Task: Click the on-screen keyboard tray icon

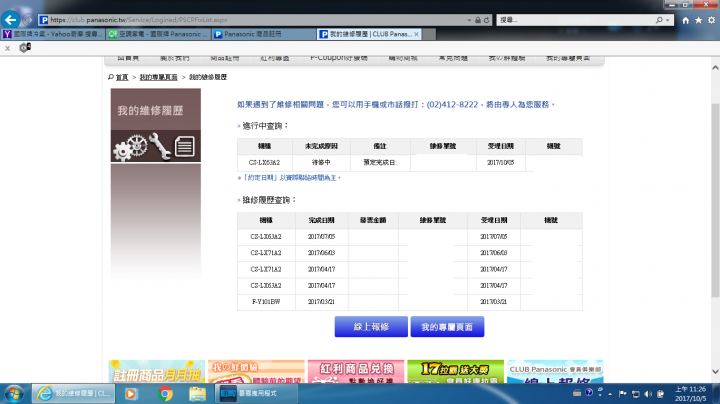Action: (577, 393)
